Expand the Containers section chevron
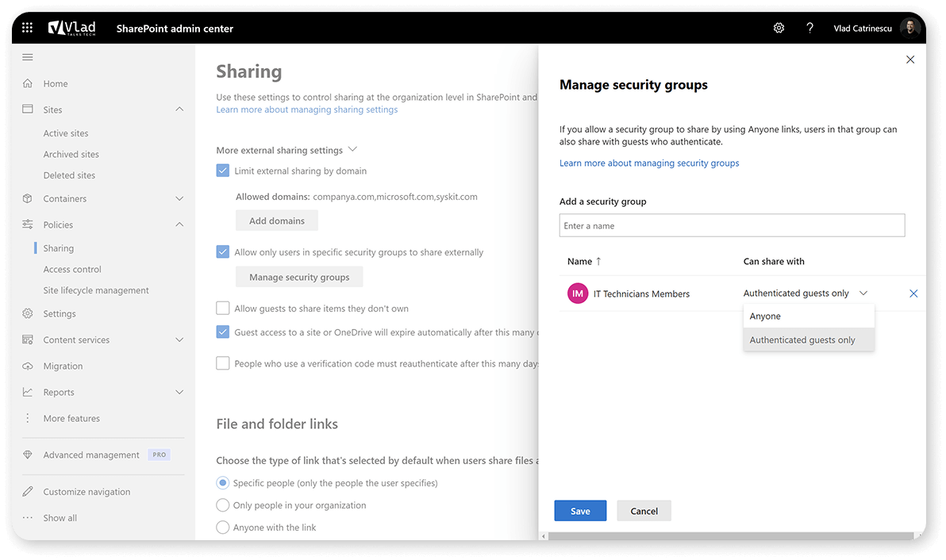The height and width of the screenshot is (560, 946). (179, 198)
